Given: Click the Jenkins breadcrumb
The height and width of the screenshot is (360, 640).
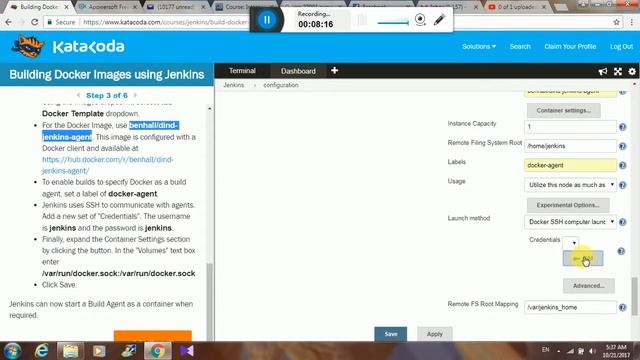Looking at the screenshot, I should coord(233,85).
